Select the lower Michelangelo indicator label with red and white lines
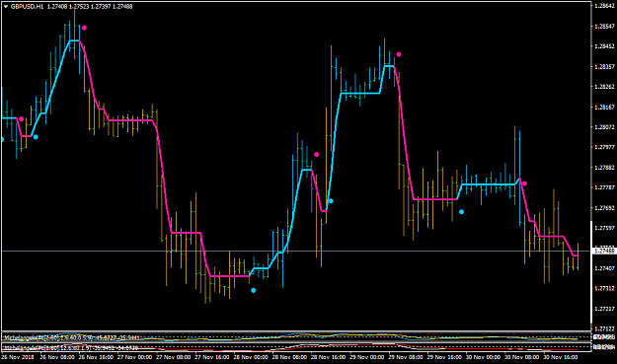 pyautogui.click(x=71, y=347)
